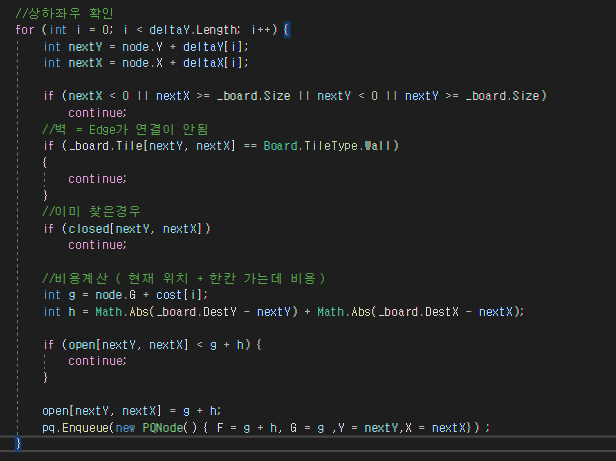
Task: Click 'continue;' inside the open comparison block
Action: point(97,361)
